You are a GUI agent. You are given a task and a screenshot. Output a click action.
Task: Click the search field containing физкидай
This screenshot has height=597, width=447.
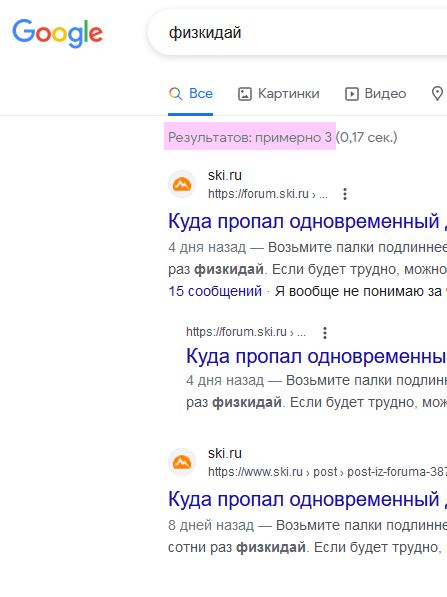click(x=299, y=33)
